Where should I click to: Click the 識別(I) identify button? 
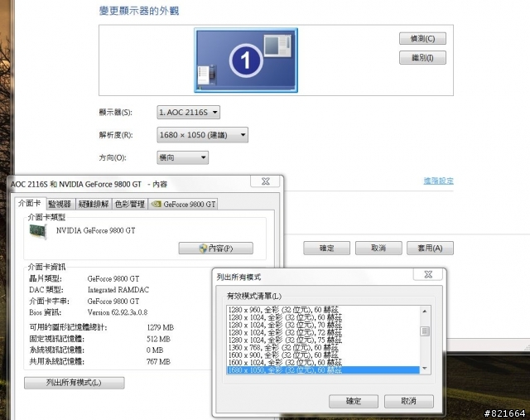coord(422,57)
